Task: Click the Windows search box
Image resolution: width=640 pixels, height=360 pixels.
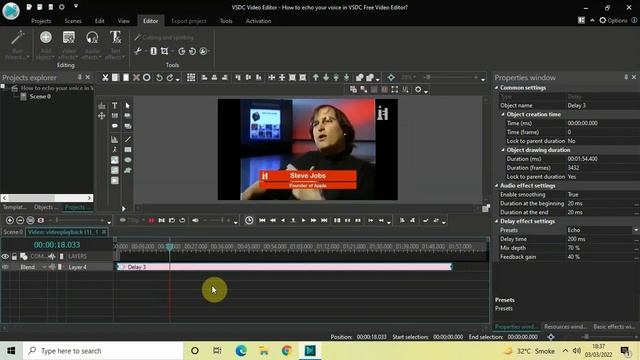Action: tap(103, 351)
